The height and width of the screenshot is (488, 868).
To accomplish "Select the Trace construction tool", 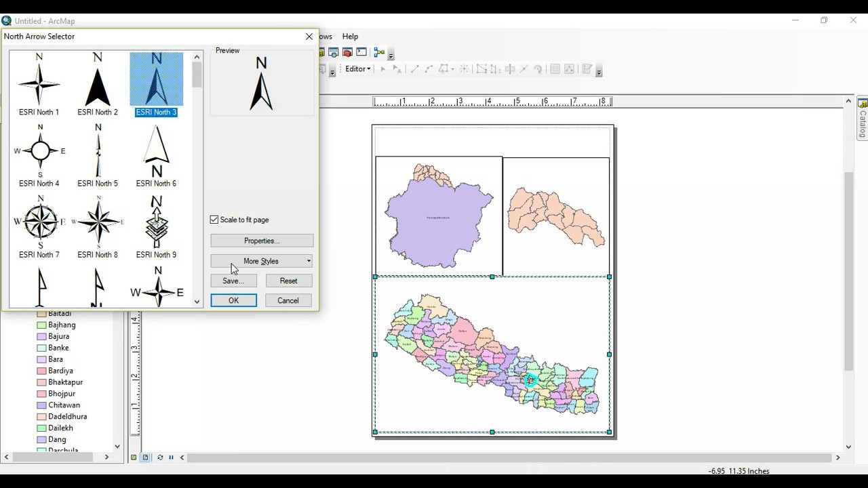I will click(x=443, y=69).
